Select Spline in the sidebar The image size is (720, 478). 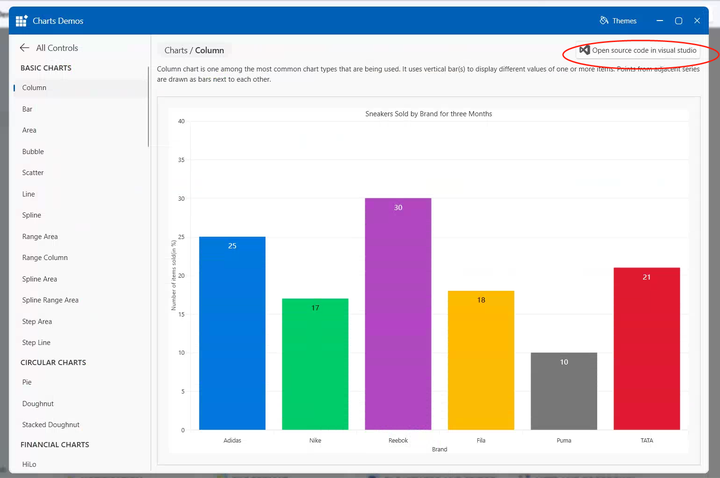click(x=32, y=215)
